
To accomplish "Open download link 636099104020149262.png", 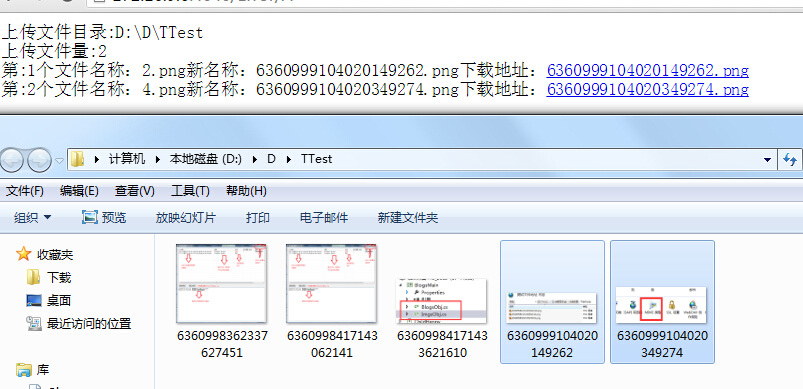I will (647, 70).
